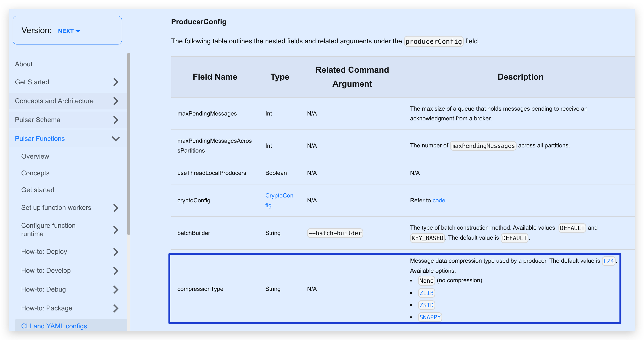Image resolution: width=644 pixels, height=340 pixels.
Task: Open Get Started in sidebar
Action: [x=32, y=82]
